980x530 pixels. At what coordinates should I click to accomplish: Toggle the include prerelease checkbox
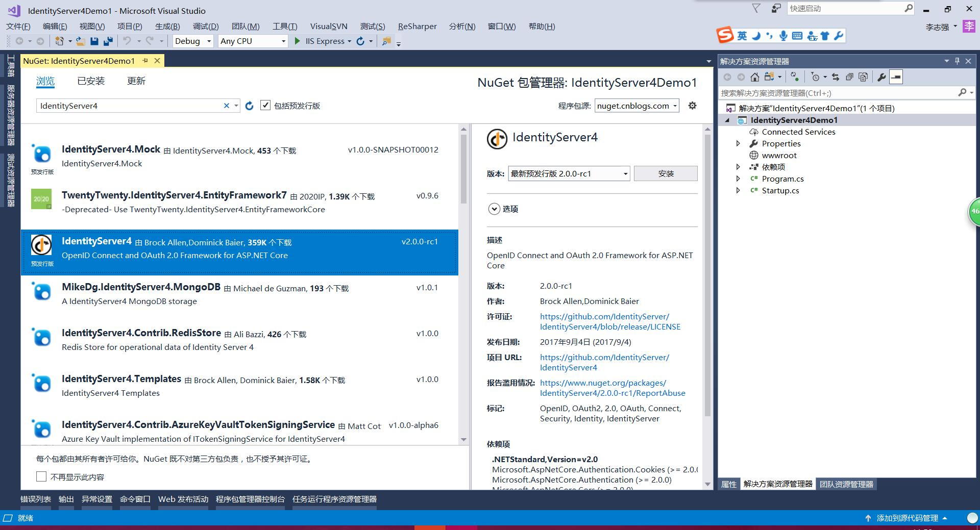click(x=265, y=105)
